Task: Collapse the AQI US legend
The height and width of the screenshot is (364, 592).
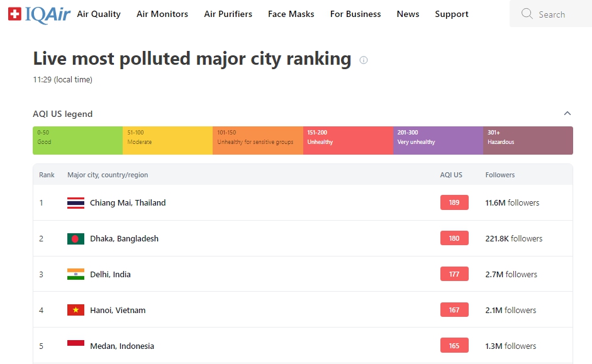Action: pos(567,114)
